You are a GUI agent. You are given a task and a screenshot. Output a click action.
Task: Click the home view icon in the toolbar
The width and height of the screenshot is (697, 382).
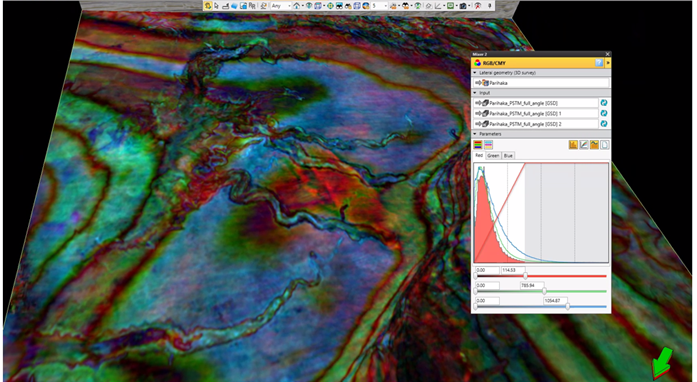(296, 6)
